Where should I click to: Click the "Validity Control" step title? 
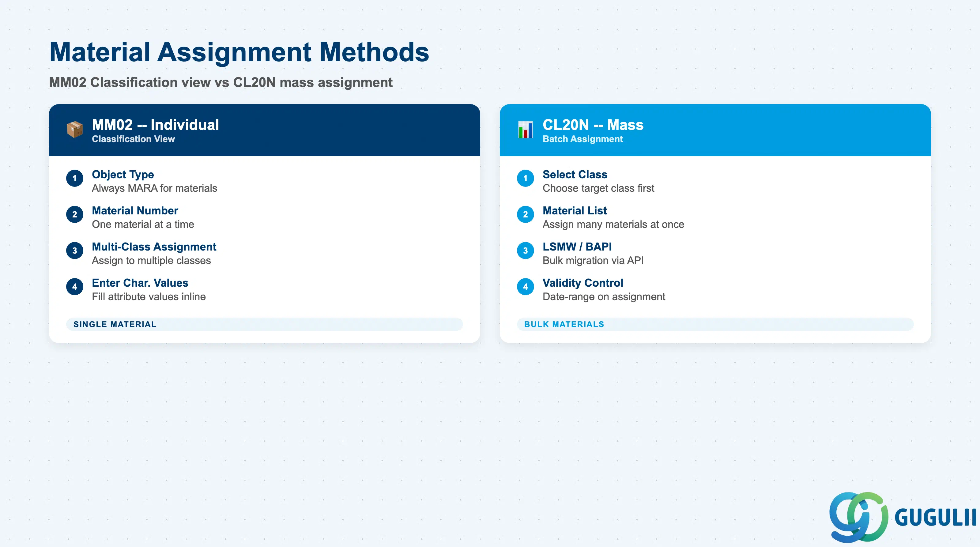[x=582, y=283]
